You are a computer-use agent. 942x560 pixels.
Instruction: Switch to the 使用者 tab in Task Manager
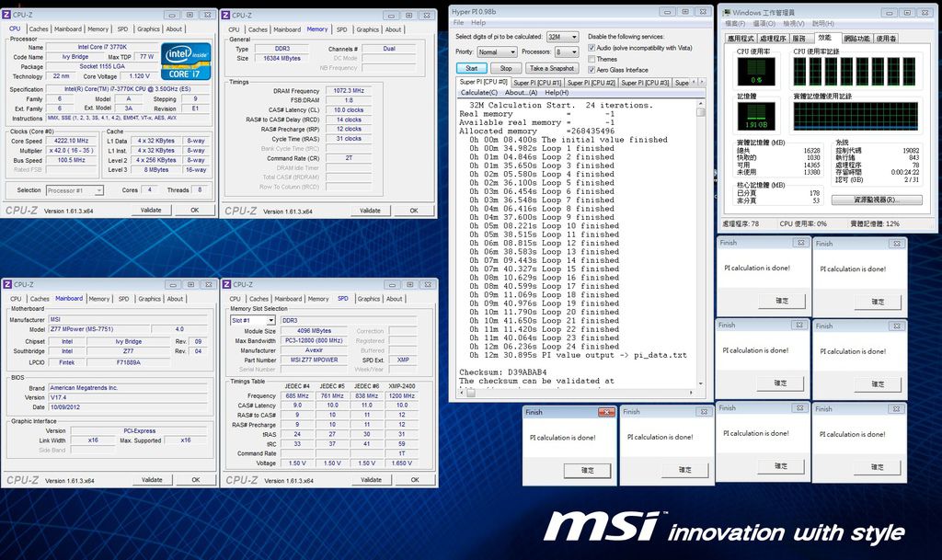coord(886,39)
